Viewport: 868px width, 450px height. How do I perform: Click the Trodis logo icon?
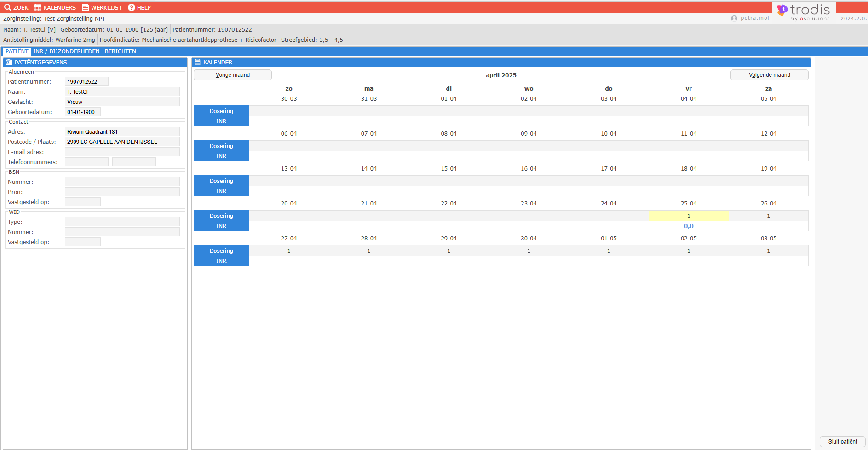(782, 10)
